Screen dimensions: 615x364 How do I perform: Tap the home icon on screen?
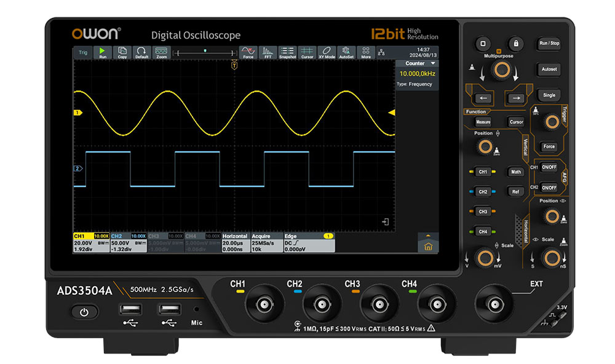point(428,247)
